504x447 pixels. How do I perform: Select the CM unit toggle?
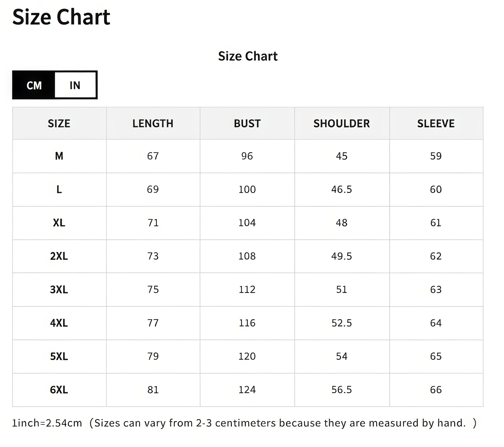coord(34,85)
